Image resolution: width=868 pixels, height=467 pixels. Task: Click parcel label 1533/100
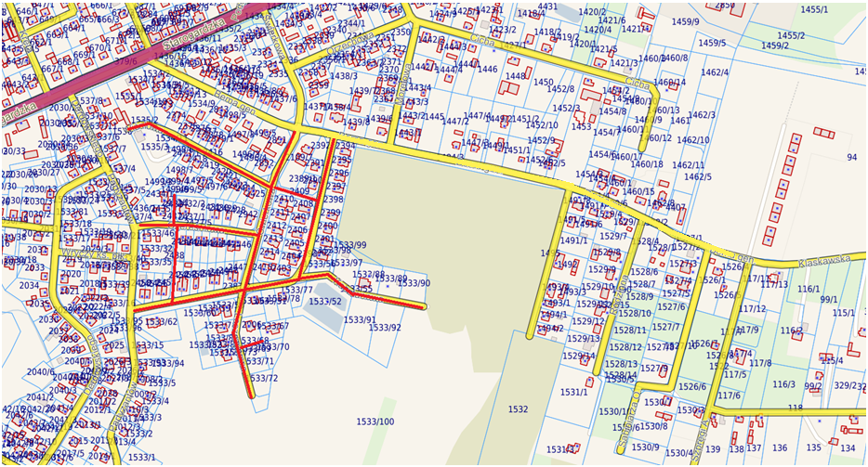(x=375, y=422)
